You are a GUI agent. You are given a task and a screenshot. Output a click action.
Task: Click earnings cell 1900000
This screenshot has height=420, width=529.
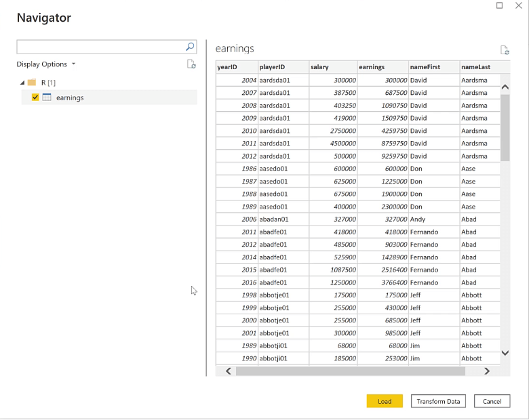coord(383,194)
